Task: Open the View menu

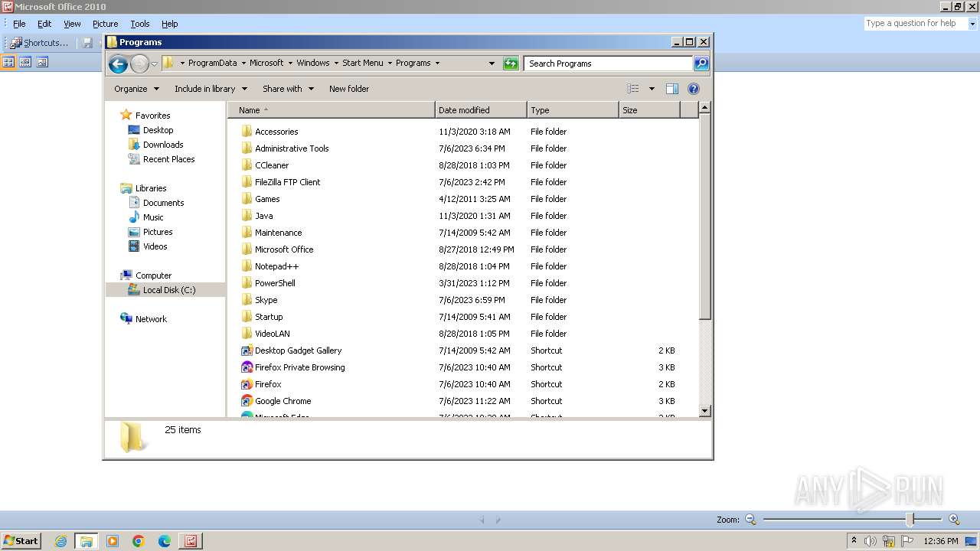Action: (x=72, y=24)
